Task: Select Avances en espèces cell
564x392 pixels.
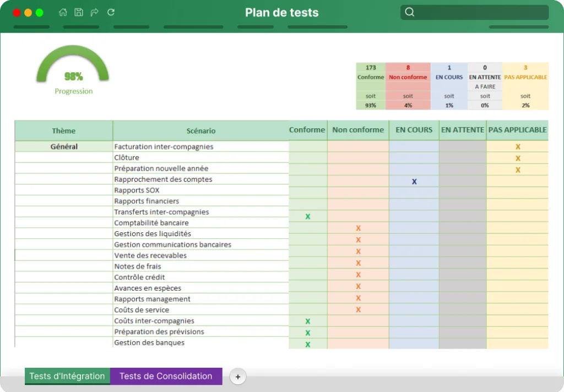Action: coord(200,288)
